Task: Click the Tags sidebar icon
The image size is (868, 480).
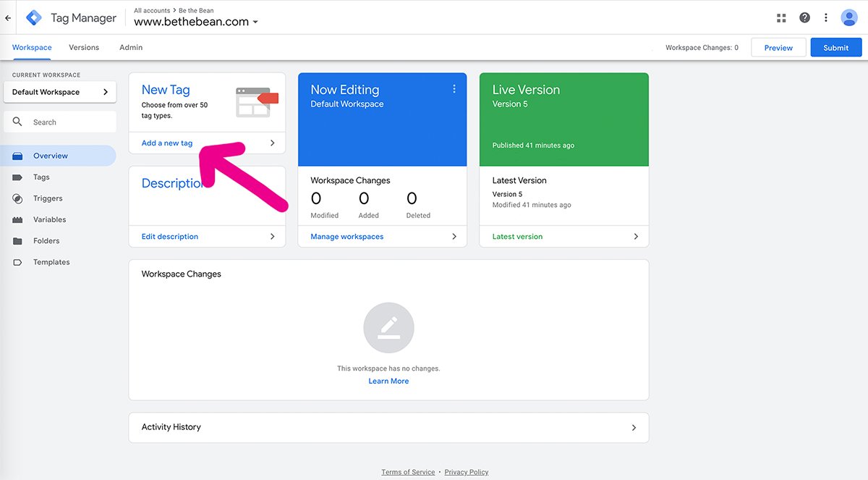Action: tap(17, 177)
